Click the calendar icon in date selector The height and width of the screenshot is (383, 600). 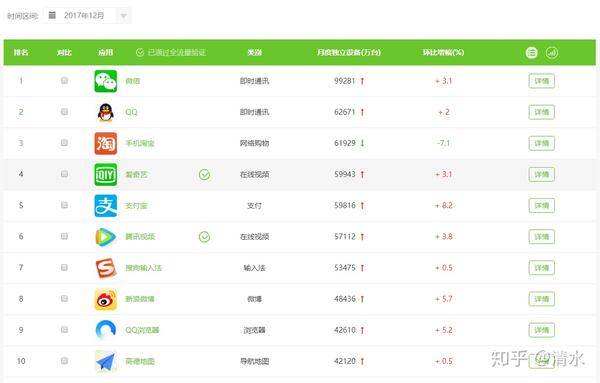pos(52,15)
